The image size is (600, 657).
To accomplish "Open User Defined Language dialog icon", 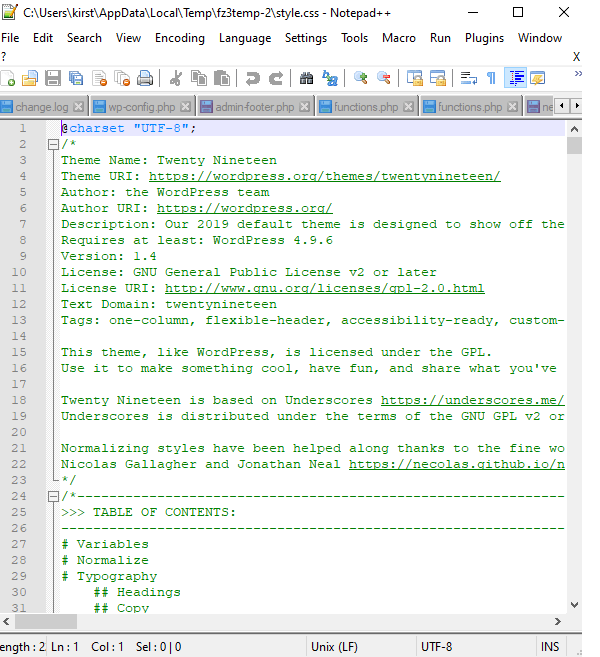I will (x=538, y=78).
